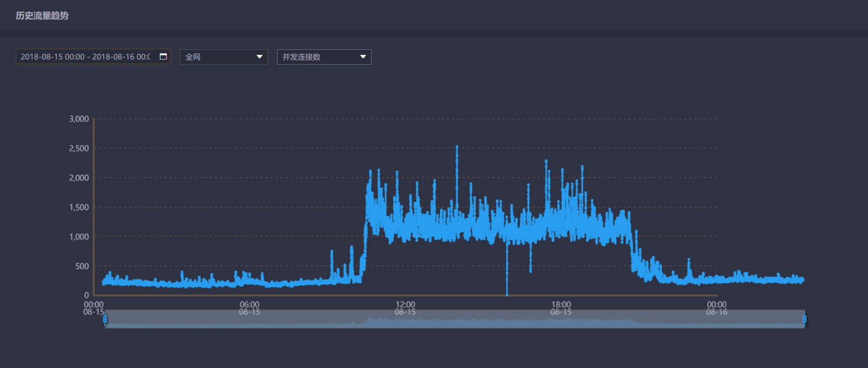Click the 12:00 label on the time axis

(x=405, y=304)
